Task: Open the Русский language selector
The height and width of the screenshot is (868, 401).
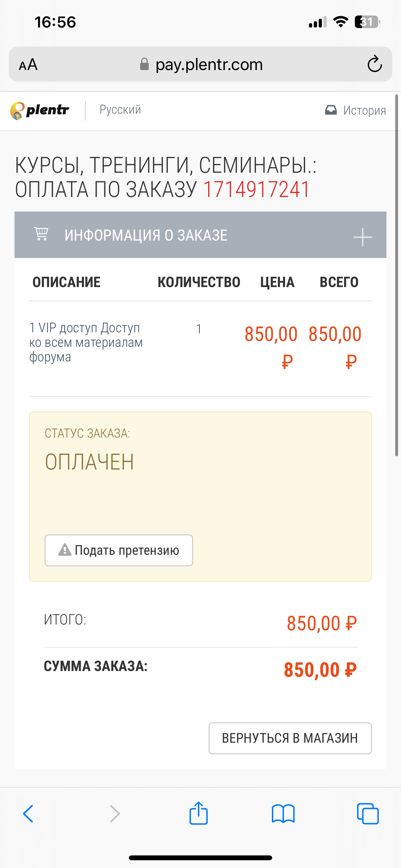Action: pos(120,110)
